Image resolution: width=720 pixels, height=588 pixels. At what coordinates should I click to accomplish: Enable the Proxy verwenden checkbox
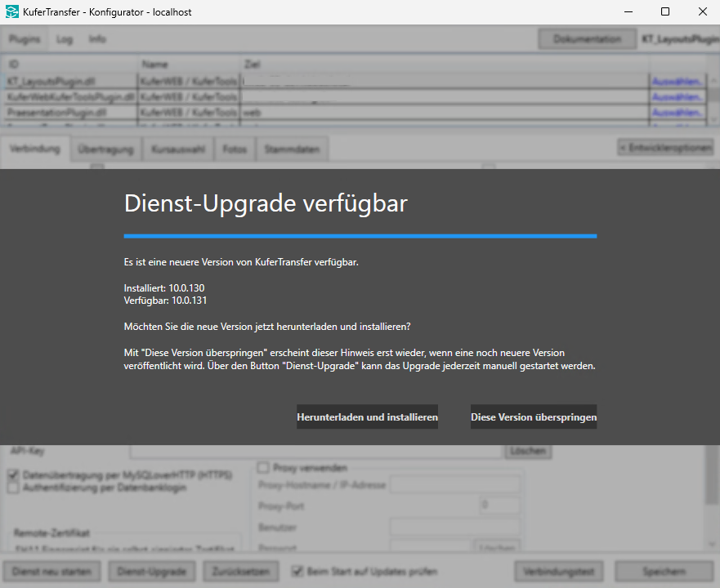pyautogui.click(x=263, y=468)
